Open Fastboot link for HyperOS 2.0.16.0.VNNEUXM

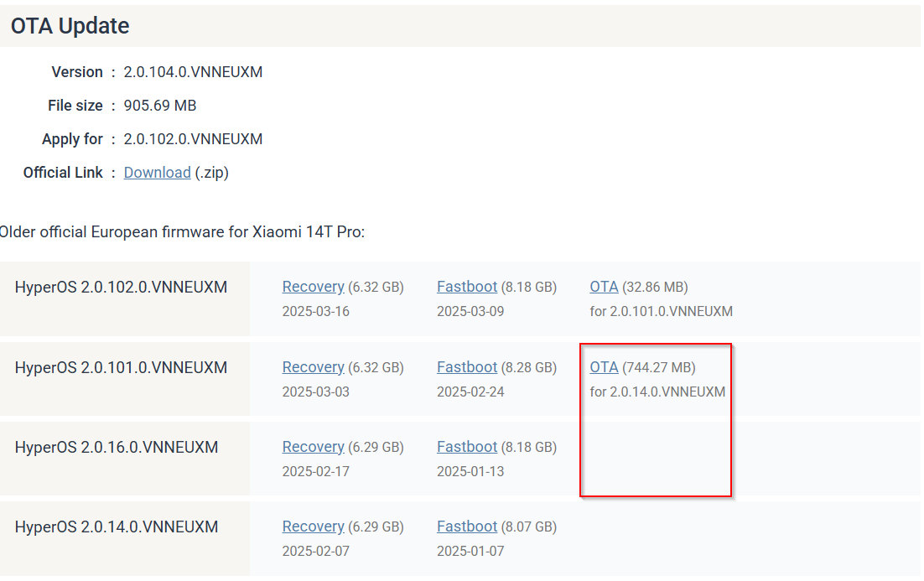coord(467,447)
